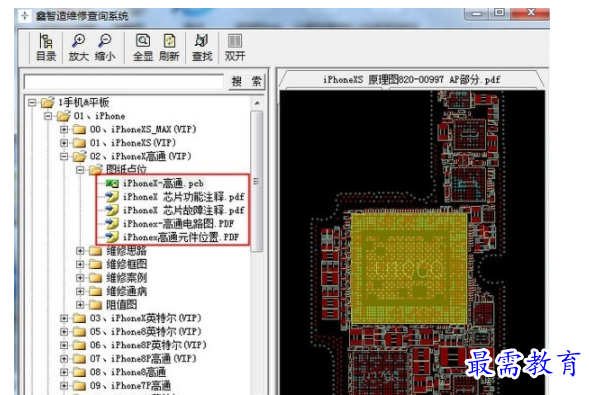The image size is (589, 395).
Task: Select 08、iPhone8高通 tree row
Action: click(128, 372)
